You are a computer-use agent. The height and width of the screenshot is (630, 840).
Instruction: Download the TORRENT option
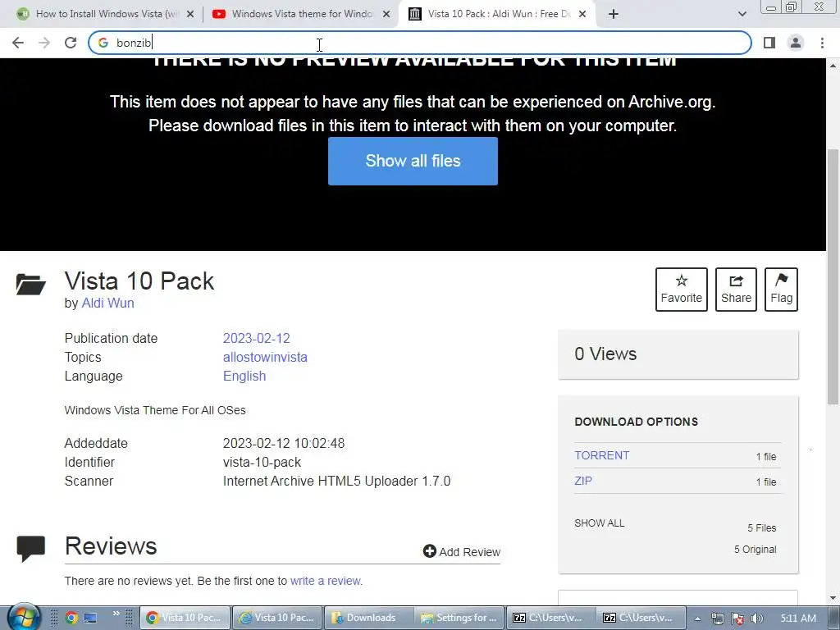(601, 455)
